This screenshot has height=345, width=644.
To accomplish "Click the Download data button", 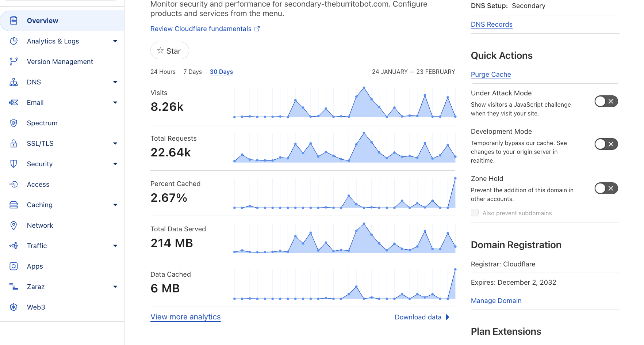I will tap(422, 317).
